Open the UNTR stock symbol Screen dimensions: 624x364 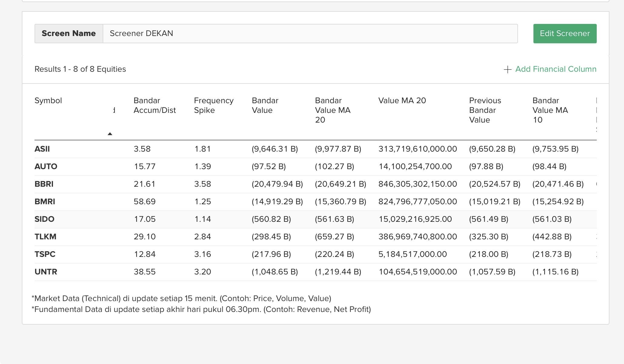(46, 272)
